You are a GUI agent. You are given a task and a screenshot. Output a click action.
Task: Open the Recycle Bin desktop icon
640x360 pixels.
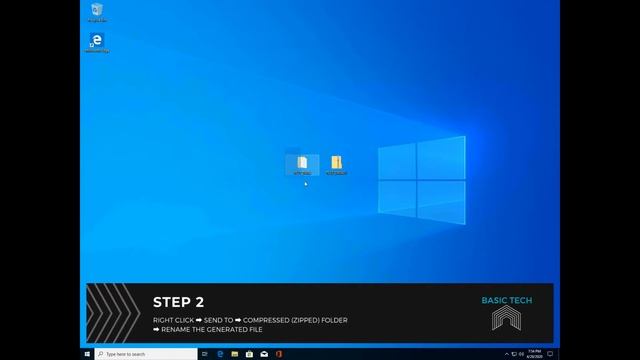[x=97, y=12]
